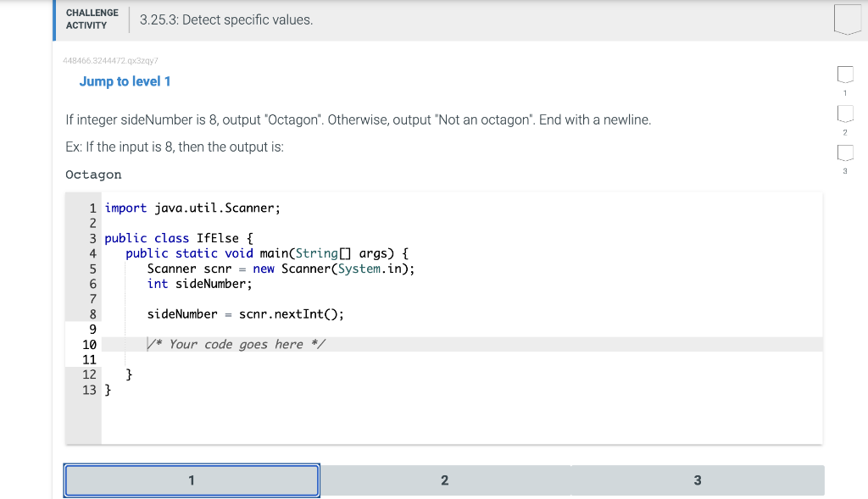
Task: Click line number 10 in the code gutter
Action: click(x=88, y=344)
